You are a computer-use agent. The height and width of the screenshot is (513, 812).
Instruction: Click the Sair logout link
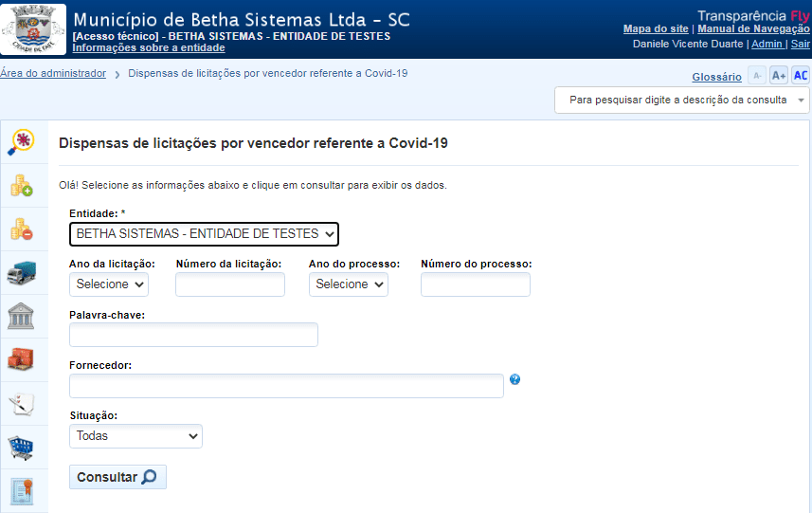pyautogui.click(x=801, y=44)
